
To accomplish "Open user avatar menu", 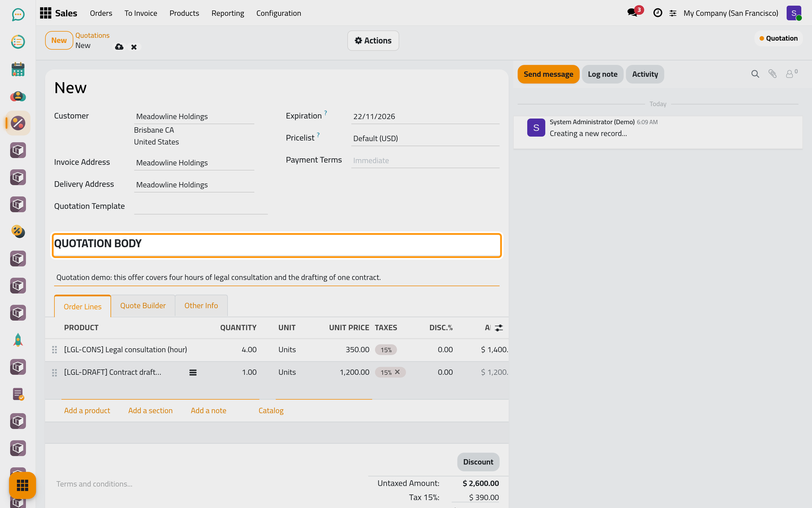I will [x=794, y=13].
